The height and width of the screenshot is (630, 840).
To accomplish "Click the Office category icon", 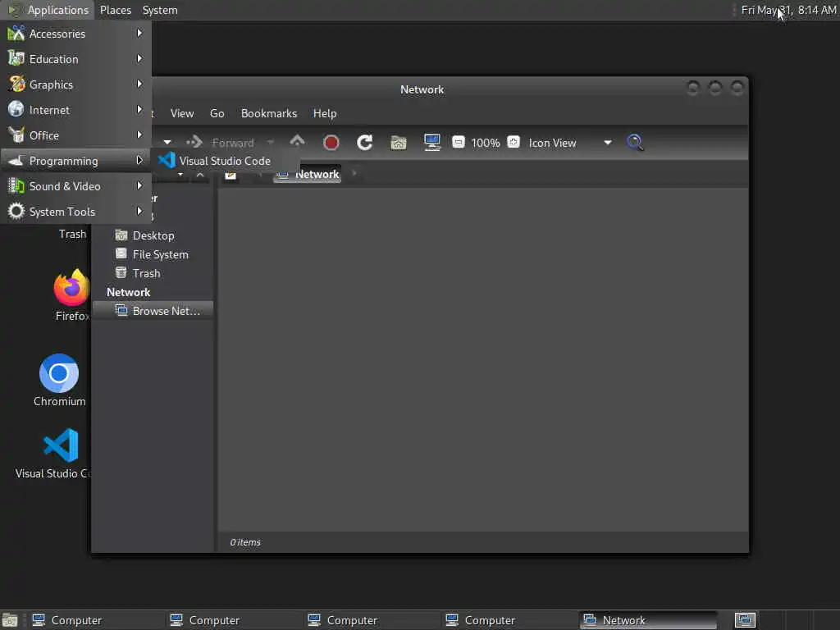I will click(16, 135).
